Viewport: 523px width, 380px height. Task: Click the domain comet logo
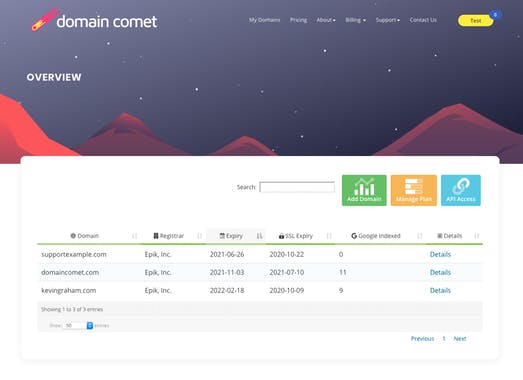tap(94, 21)
